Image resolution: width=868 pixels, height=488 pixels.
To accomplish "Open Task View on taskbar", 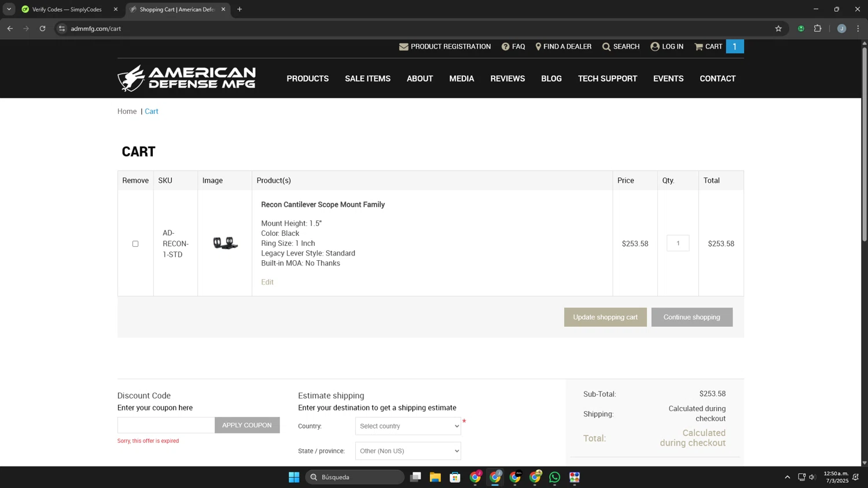I will (415, 477).
